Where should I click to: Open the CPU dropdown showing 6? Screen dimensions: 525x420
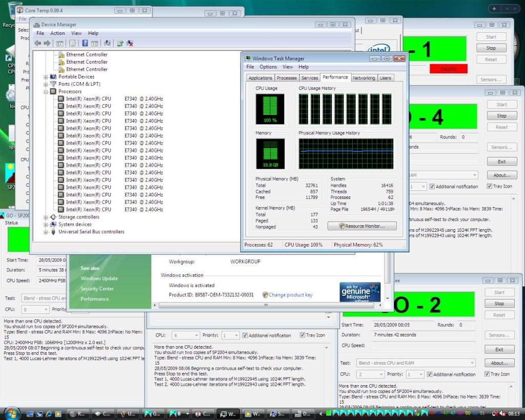pyautogui.click(x=186, y=335)
